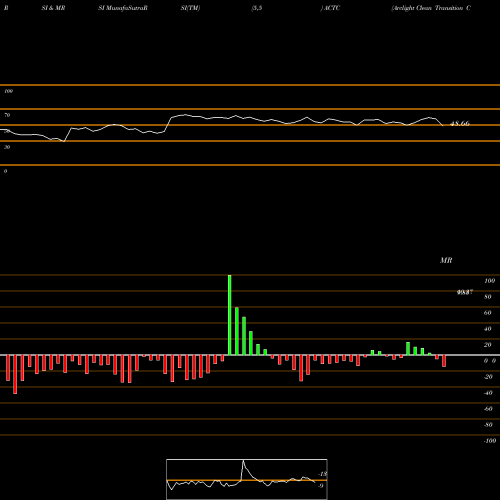Click the spike peak in mini overview chart

tap(243, 461)
